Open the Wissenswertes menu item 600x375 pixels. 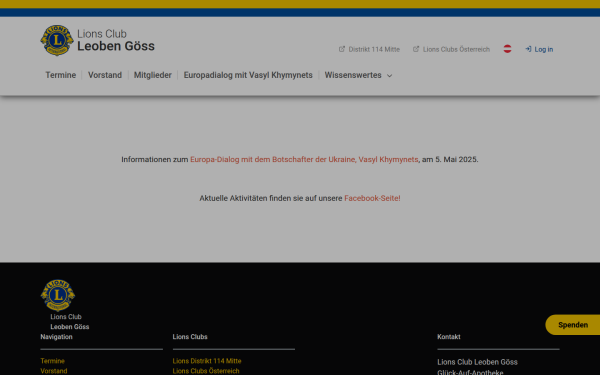[353, 75]
